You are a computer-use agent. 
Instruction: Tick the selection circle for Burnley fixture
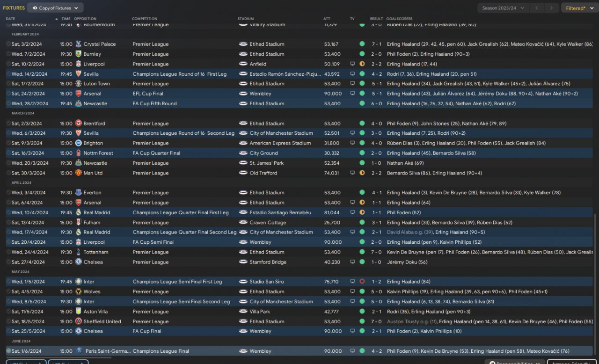8,54
